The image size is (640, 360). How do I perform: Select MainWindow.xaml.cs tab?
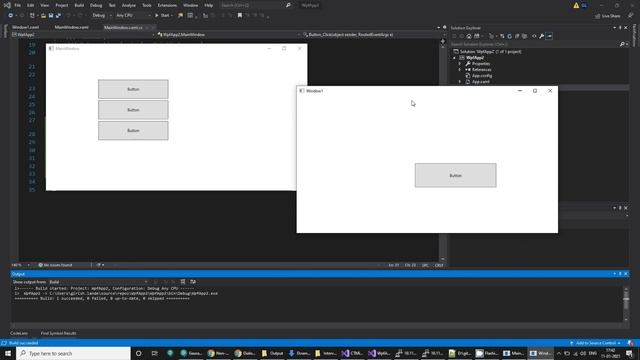(x=123, y=27)
